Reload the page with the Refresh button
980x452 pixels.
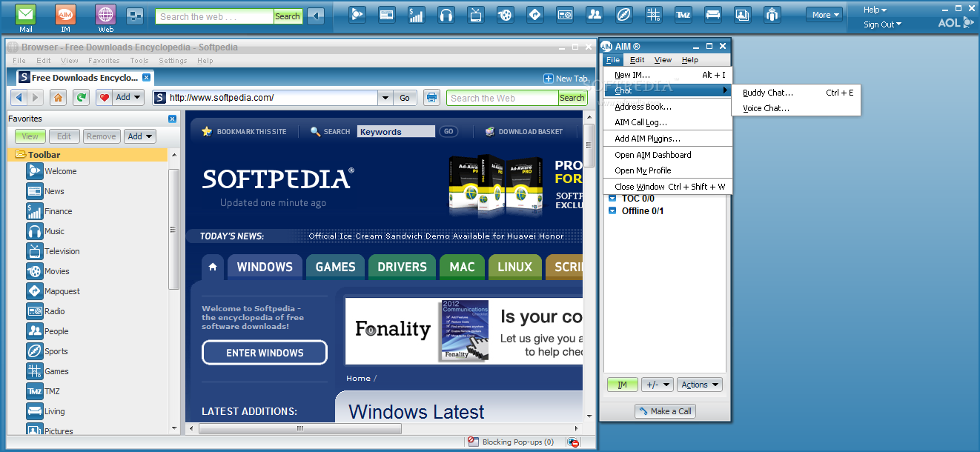click(x=82, y=97)
